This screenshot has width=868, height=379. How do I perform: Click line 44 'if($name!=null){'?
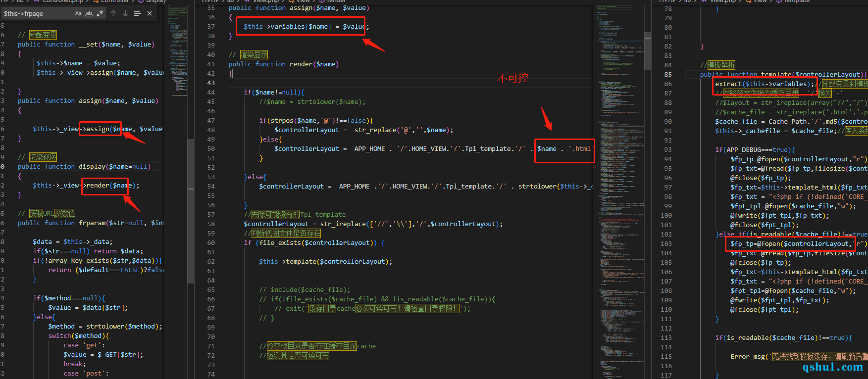(x=274, y=92)
